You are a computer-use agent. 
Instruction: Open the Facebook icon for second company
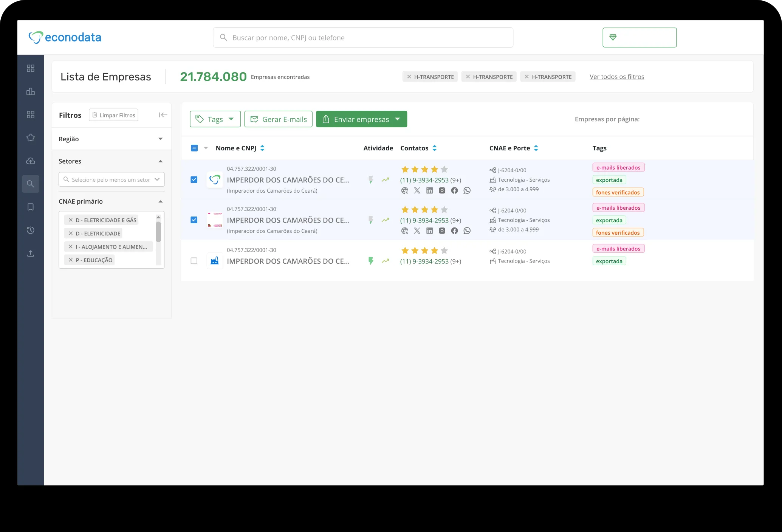pos(455,230)
